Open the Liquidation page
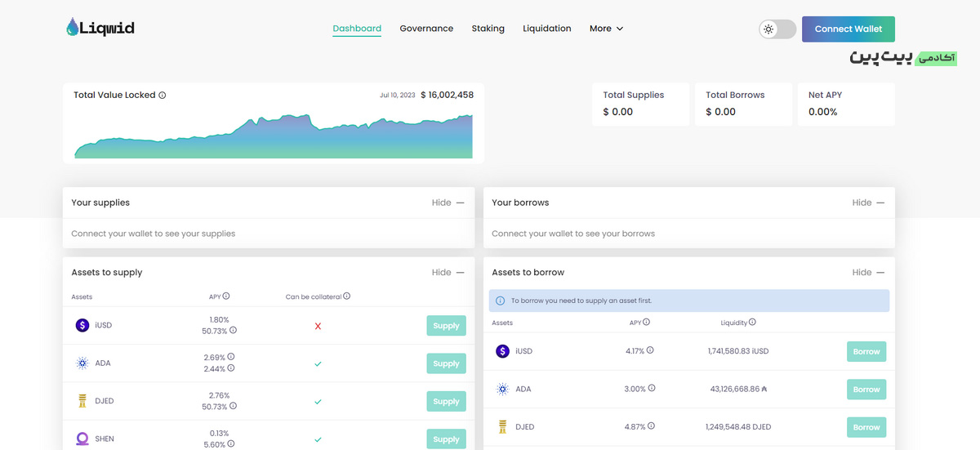980x450 pixels. 547,29
